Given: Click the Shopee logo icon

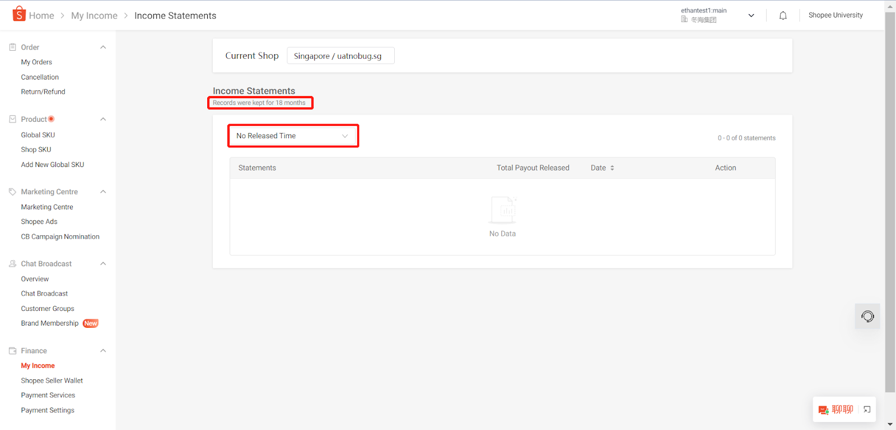Looking at the screenshot, I should click(x=18, y=14).
